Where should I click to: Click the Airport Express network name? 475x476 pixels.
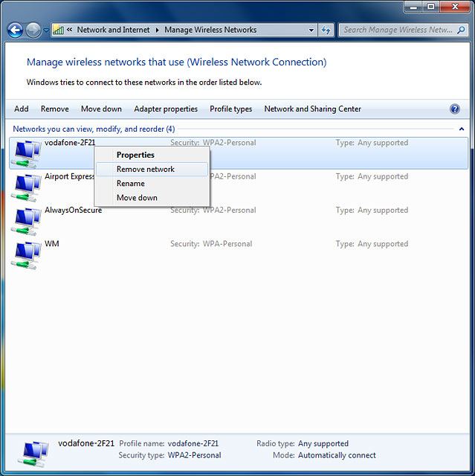pos(69,176)
